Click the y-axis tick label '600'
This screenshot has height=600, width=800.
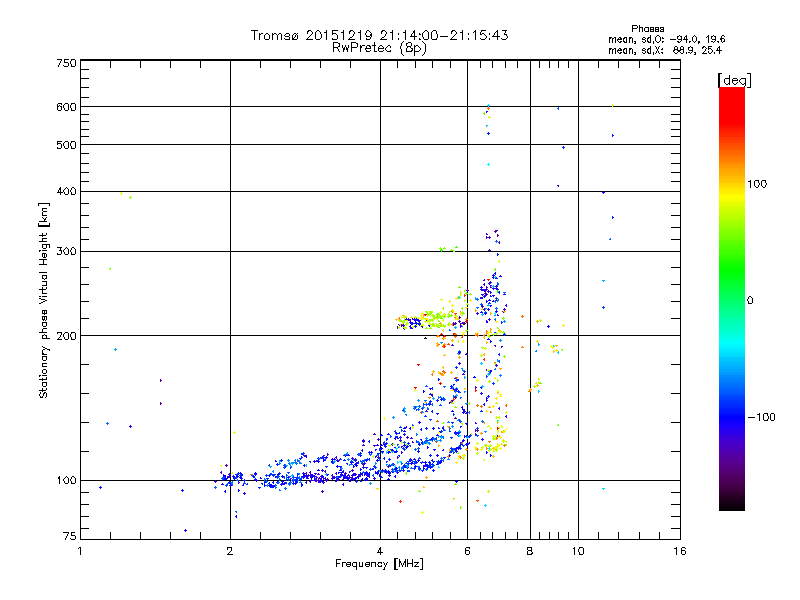[x=67, y=107]
